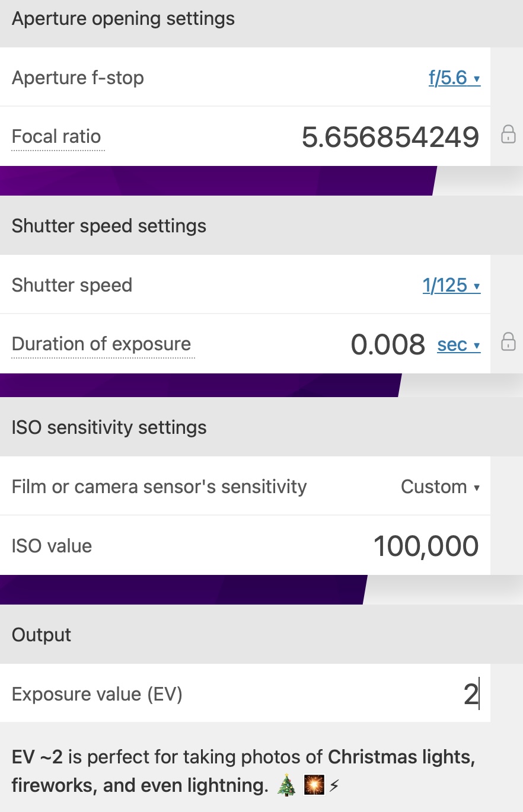Change the sec unit for exposure duration

click(458, 344)
